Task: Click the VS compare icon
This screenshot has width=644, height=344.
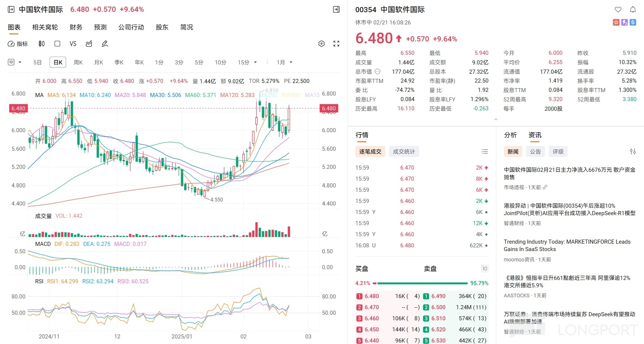Action: tap(73, 44)
